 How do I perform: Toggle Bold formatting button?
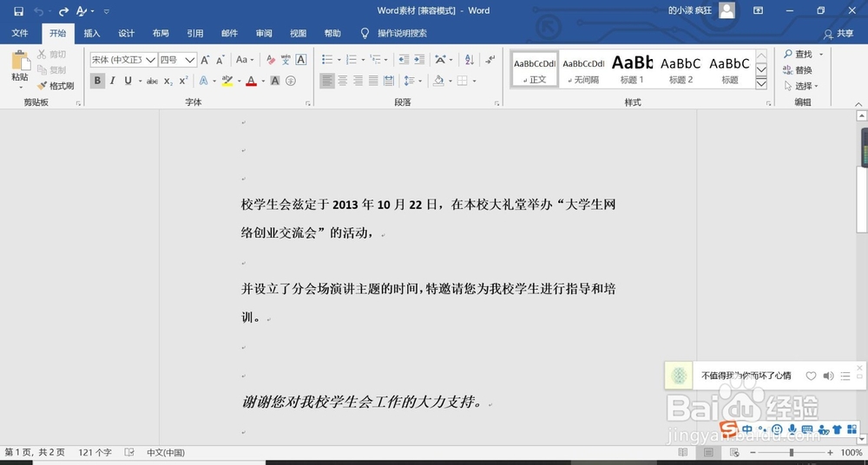pyautogui.click(x=97, y=81)
